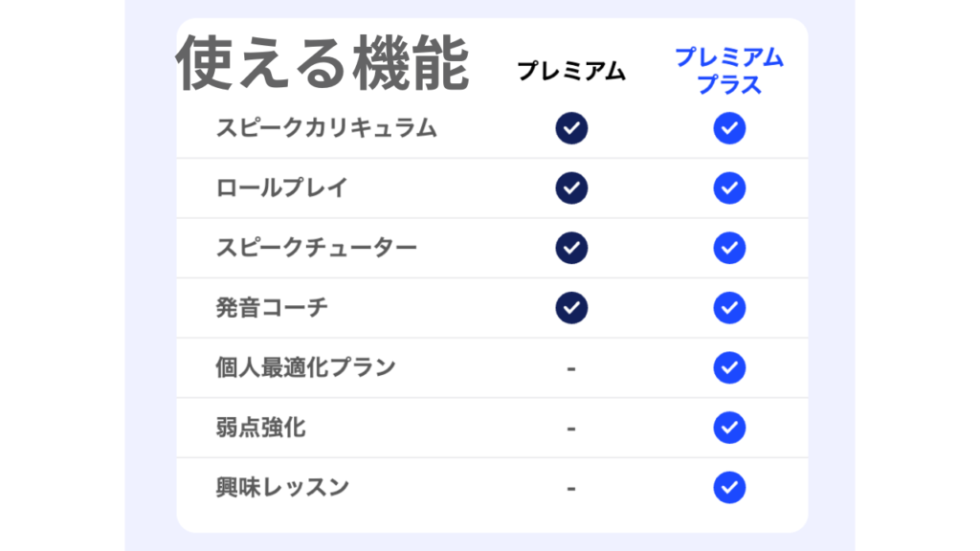
Task: Click Premium Plus checkmark for スピークカリキュラム
Action: (x=729, y=128)
